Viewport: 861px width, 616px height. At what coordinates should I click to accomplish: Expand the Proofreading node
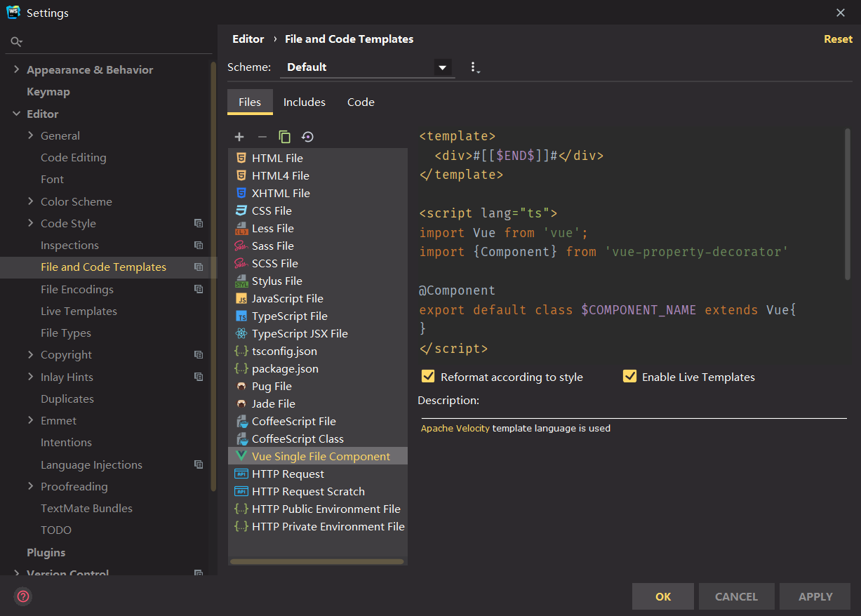(31, 486)
